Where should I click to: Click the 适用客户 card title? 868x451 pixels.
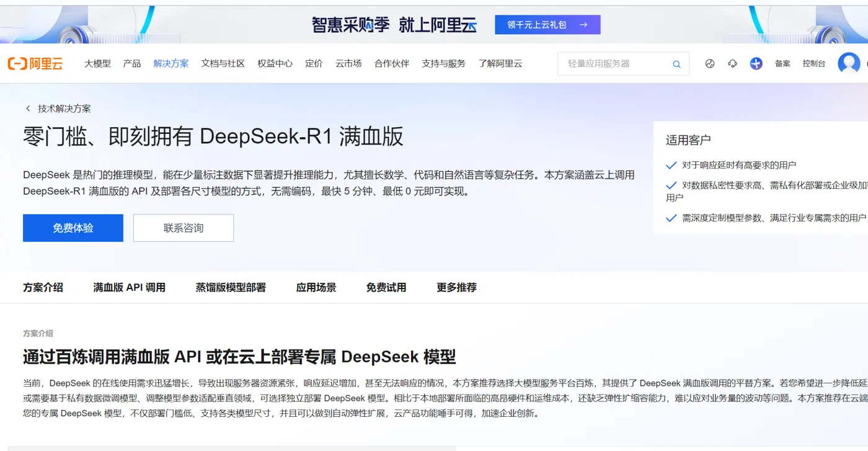[x=688, y=140]
